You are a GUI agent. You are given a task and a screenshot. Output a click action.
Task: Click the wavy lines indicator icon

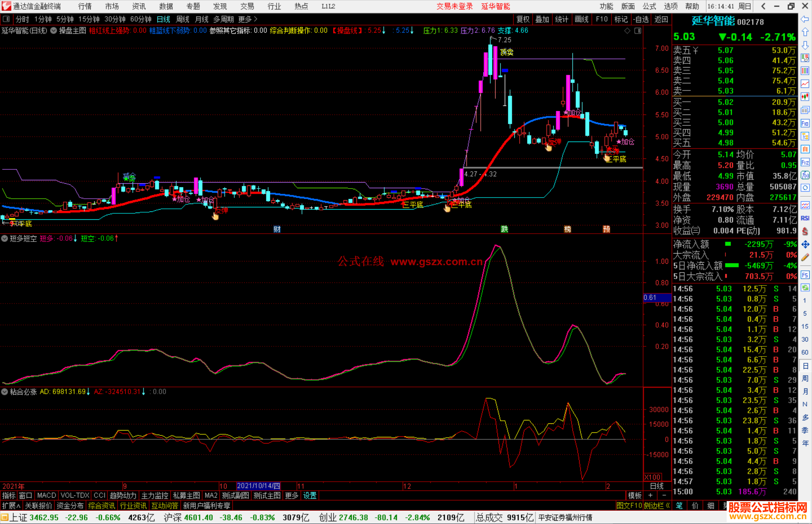[x=805, y=205]
